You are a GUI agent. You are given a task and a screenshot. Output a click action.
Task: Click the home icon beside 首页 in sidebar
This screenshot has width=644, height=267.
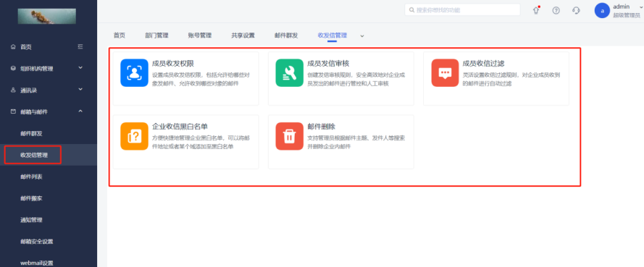pyautogui.click(x=13, y=47)
